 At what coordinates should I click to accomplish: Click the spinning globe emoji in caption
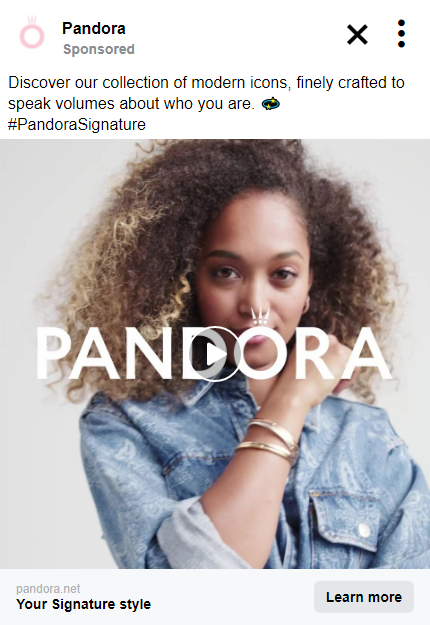click(271, 104)
